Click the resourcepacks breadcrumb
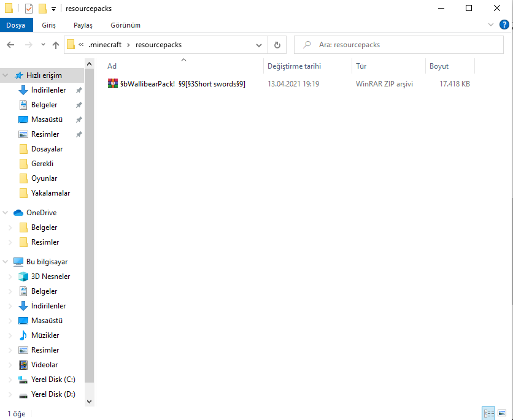513x420 pixels. [158, 45]
